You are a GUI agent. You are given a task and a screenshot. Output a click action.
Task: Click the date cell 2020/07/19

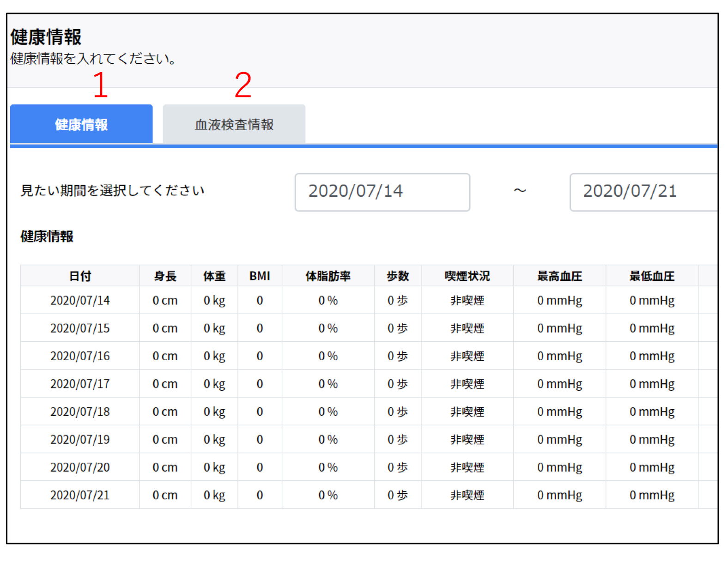click(x=80, y=439)
